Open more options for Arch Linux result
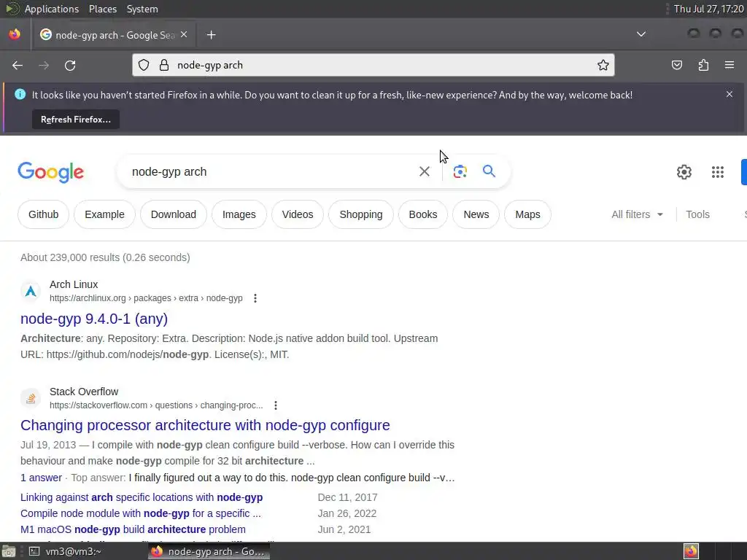Image resolution: width=747 pixels, height=560 pixels. tap(255, 298)
